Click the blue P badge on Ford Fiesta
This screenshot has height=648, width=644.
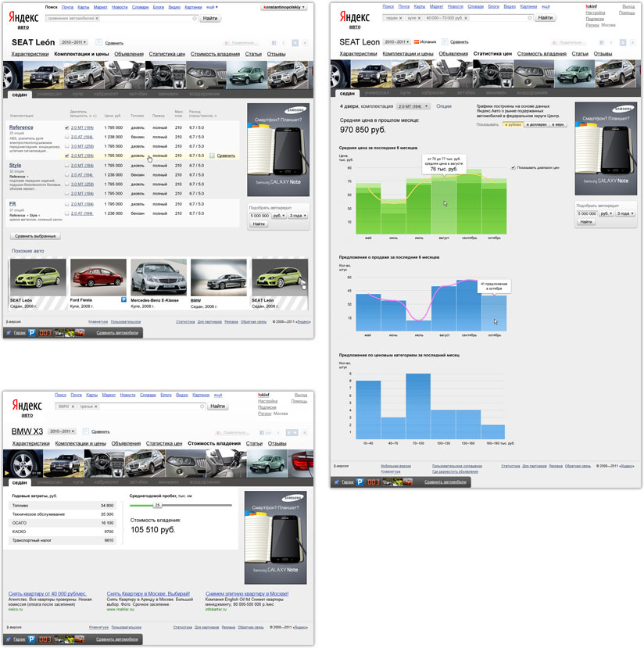coord(123,299)
